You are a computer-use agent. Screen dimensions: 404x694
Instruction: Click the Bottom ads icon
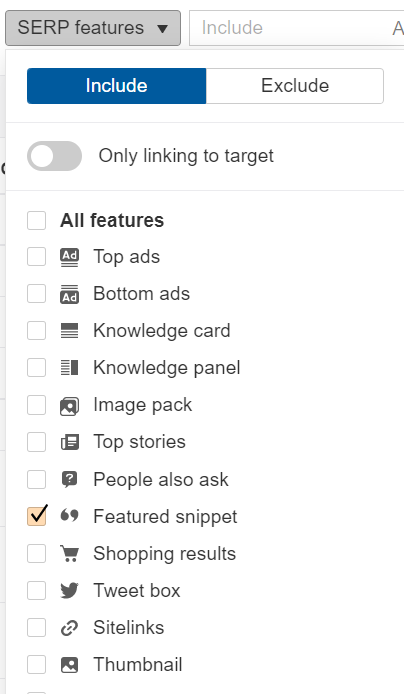point(69,294)
